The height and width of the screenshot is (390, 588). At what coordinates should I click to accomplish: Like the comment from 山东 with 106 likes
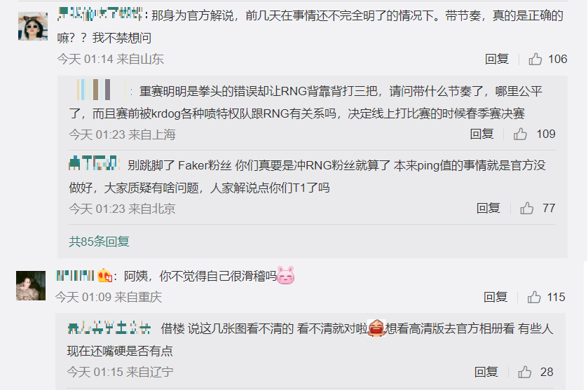click(x=535, y=59)
